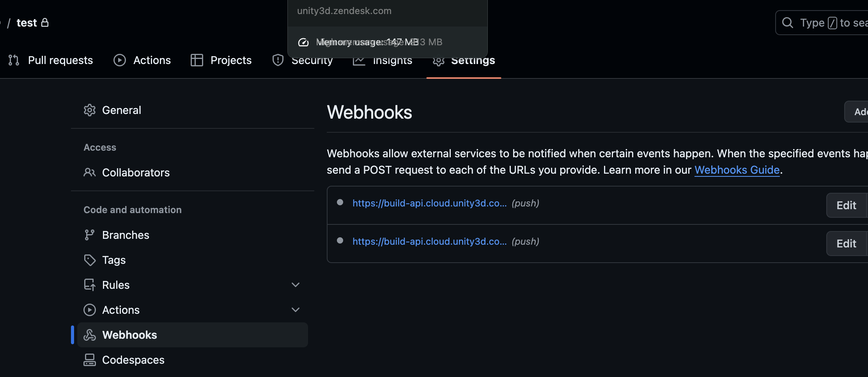Click the Pull requests icon
Screen dimensions: 868x377
[x=14, y=60]
